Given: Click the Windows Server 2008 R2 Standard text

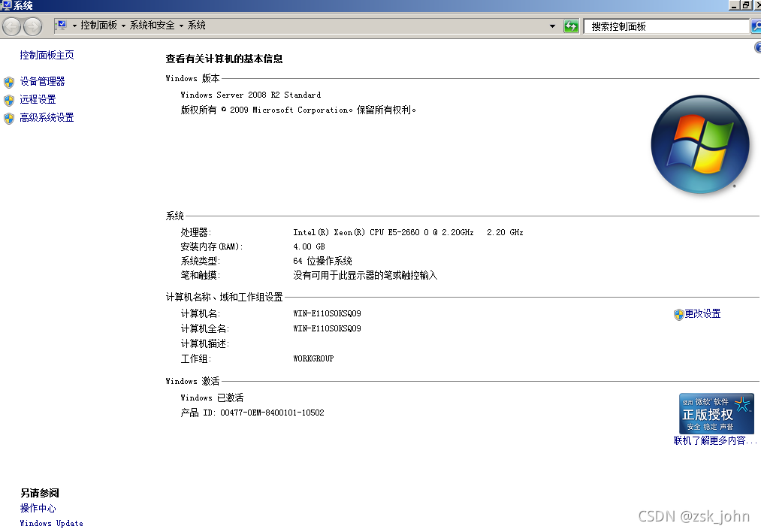Looking at the screenshot, I should (x=250, y=95).
